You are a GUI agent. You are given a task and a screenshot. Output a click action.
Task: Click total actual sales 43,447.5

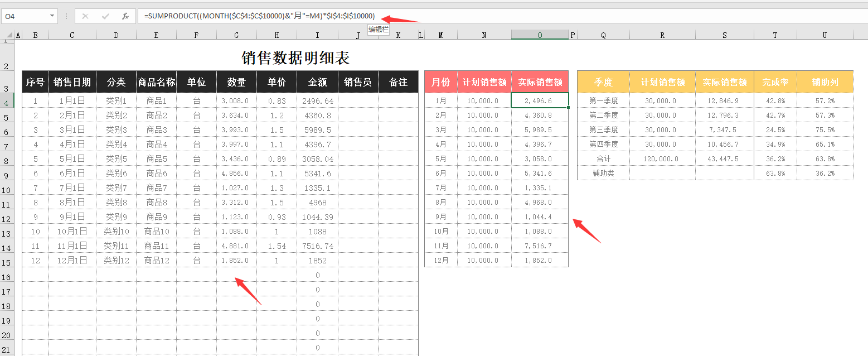coord(725,158)
